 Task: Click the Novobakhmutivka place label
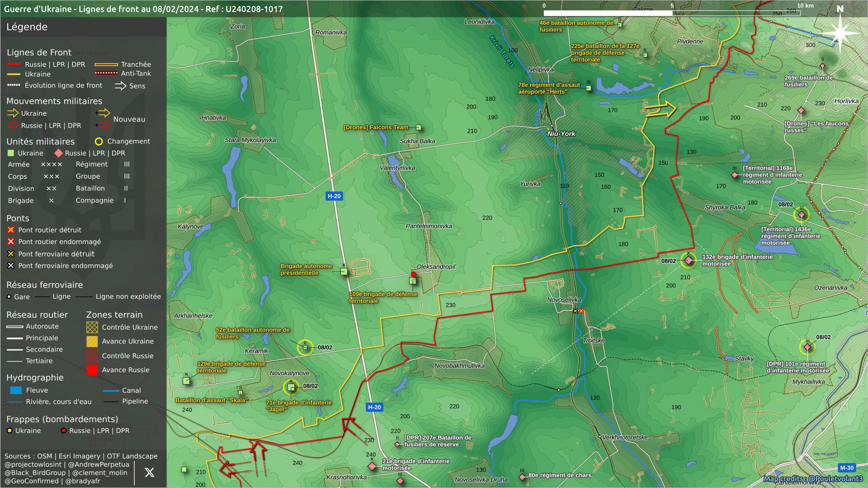[459, 366]
